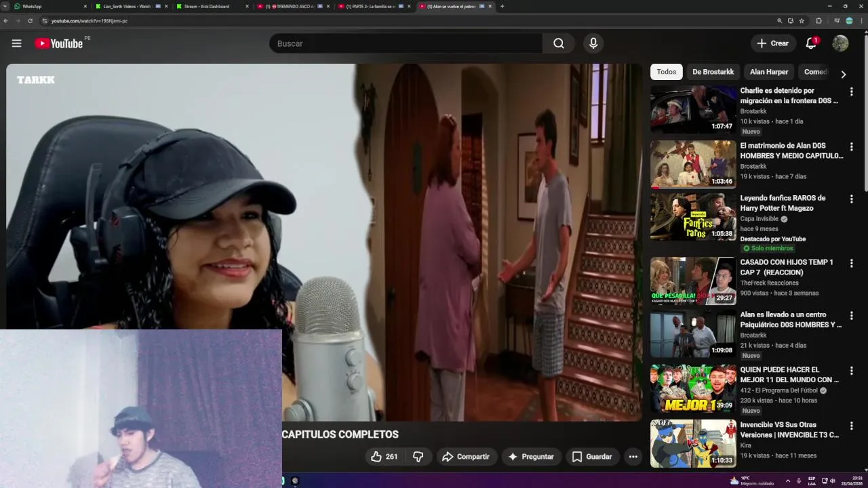Go to the YouTube home logo
This screenshot has width=868, height=488.
click(x=59, y=43)
